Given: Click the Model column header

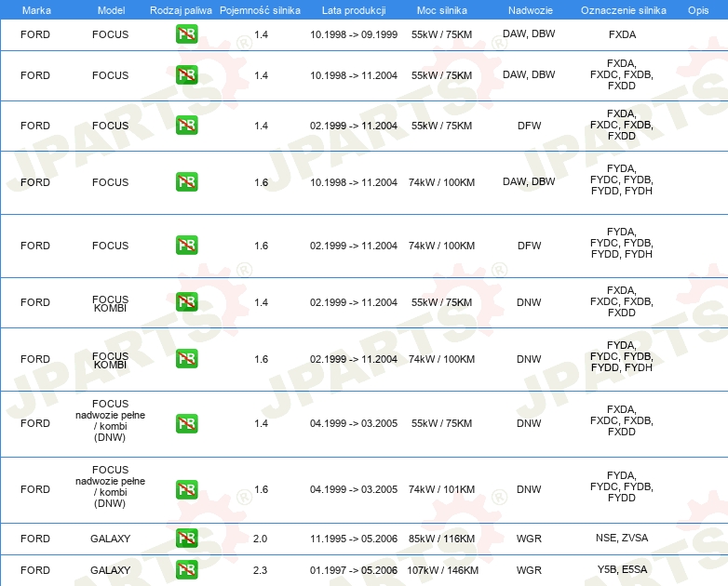Looking at the screenshot, I should tap(111, 10).
